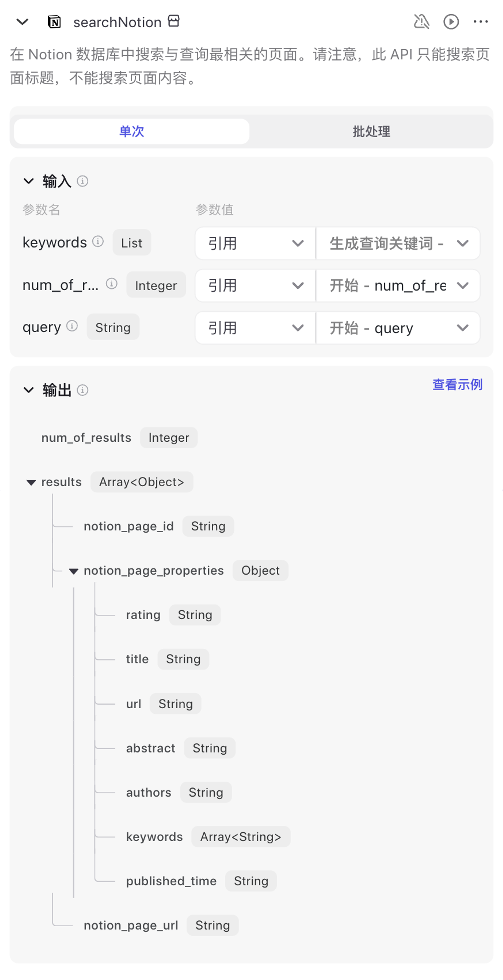Collapse the 输出 section

pos(29,390)
